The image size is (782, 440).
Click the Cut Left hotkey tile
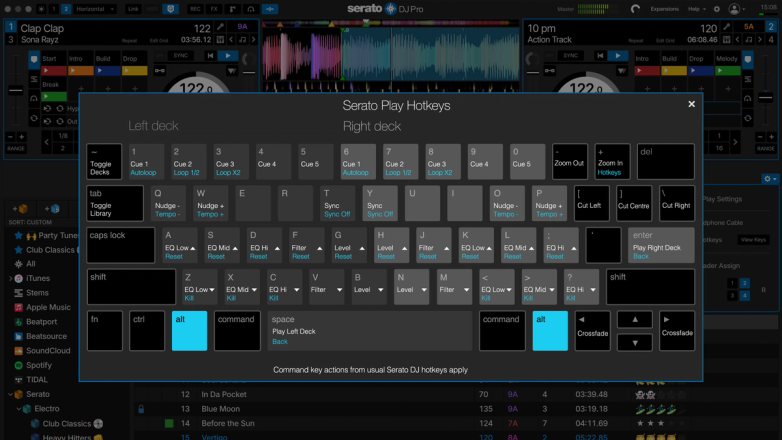pos(592,203)
